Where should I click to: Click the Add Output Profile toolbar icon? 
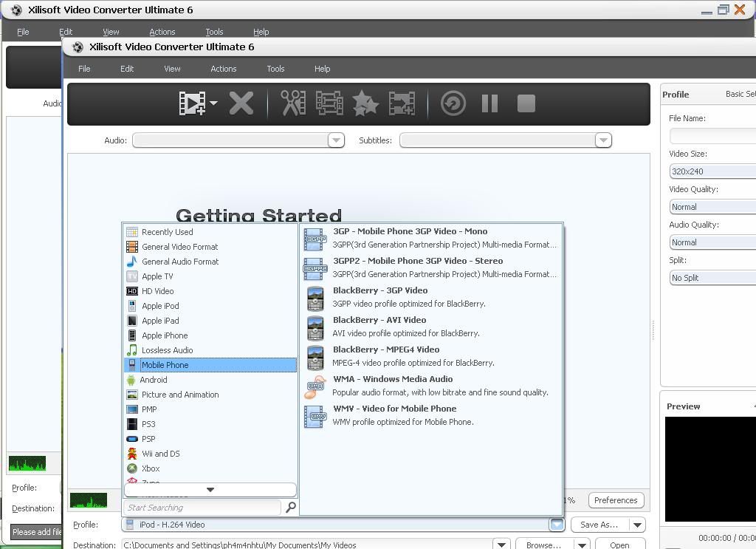402,103
